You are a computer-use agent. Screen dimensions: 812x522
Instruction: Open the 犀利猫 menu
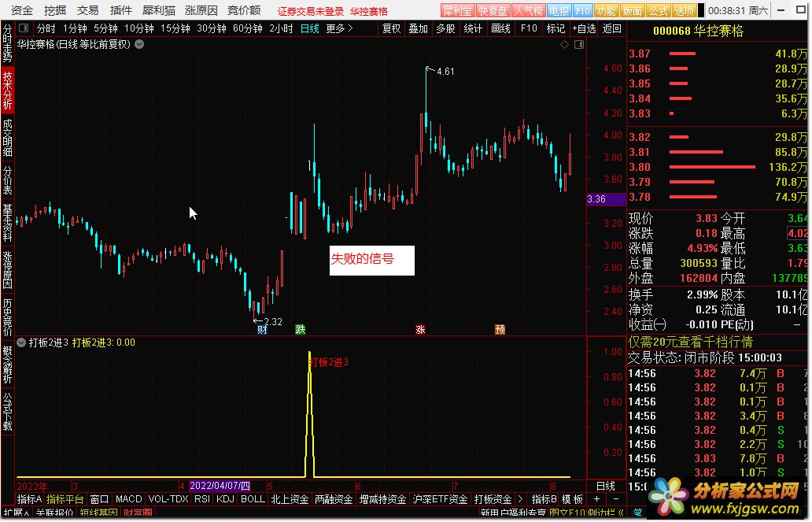159,10
